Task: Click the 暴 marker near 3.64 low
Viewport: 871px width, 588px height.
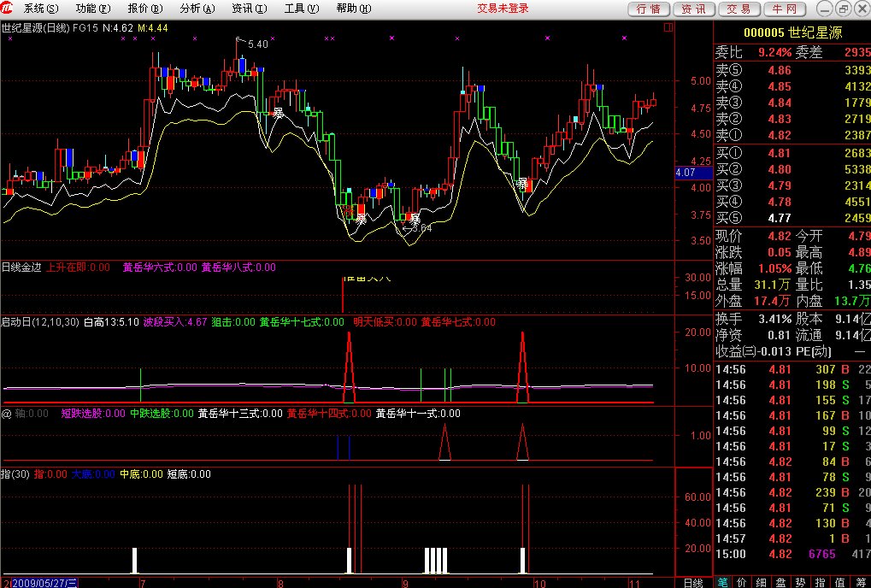Action: tap(415, 218)
